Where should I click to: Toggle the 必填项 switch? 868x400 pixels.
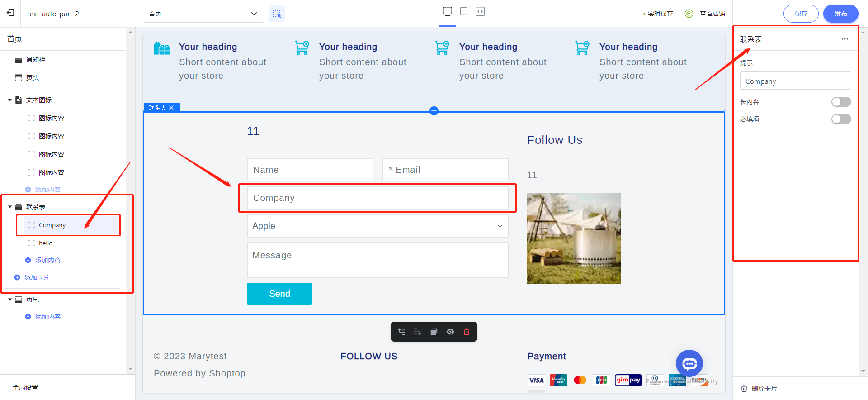point(841,119)
